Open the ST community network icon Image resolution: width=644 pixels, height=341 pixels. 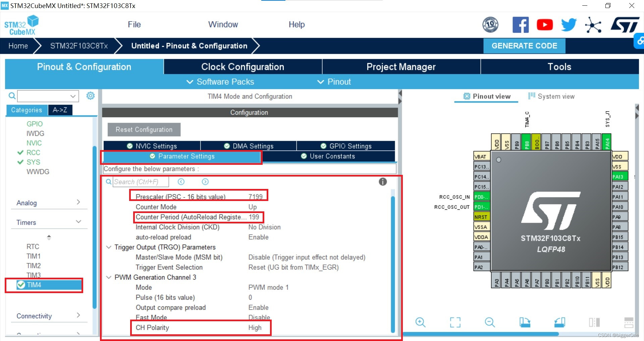point(593,25)
